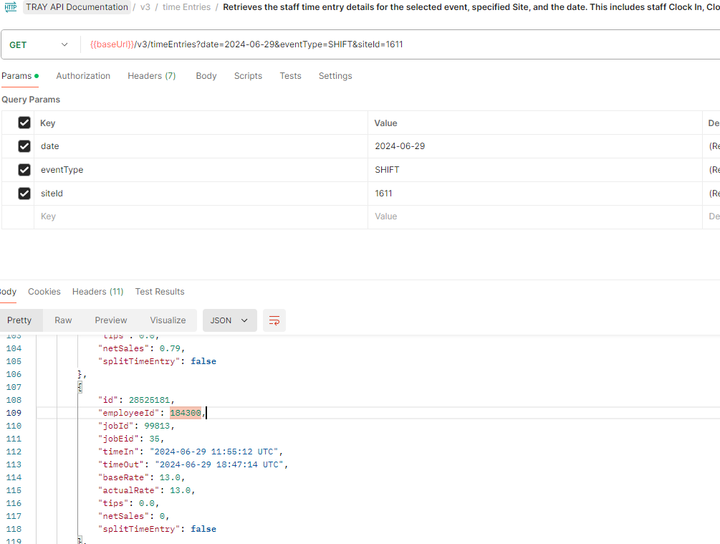Click the empty Key parameter field
This screenshot has height=544, width=720.
(201, 217)
